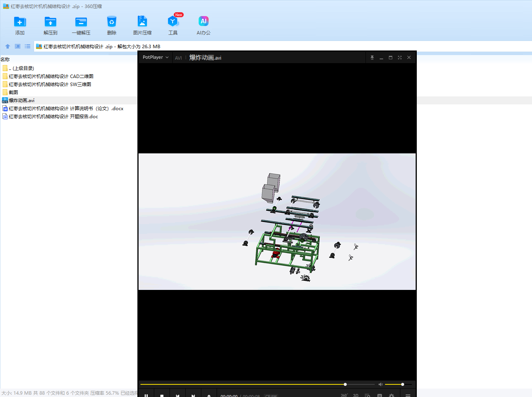Click the 删除 (Delete) trash icon
Viewport: 532px width, 397px height.
coord(112,22)
